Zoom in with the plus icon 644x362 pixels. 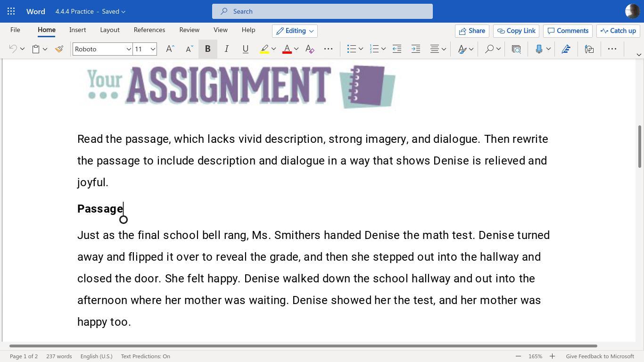(x=552, y=356)
